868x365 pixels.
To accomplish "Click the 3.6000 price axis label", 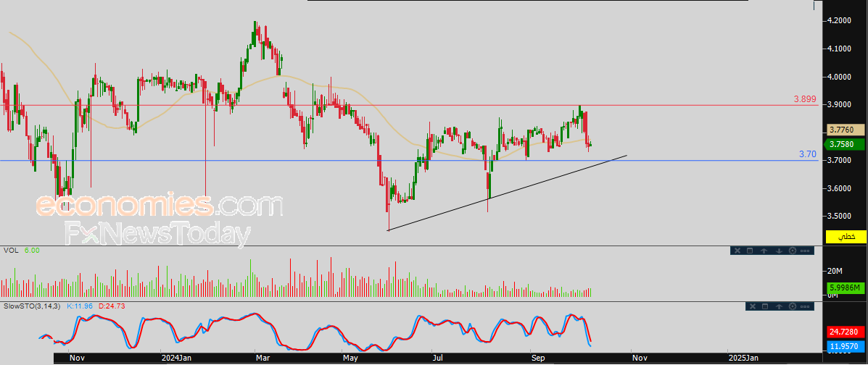I will [839, 188].
